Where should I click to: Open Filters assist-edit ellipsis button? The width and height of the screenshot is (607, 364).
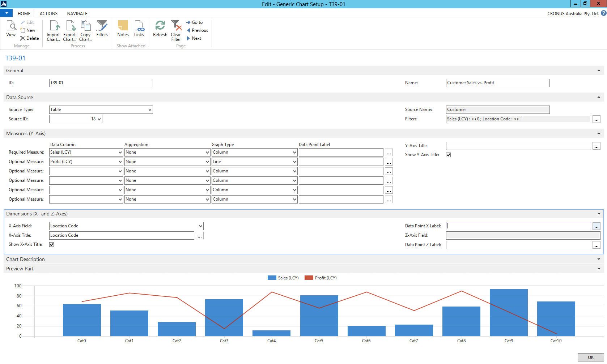(x=597, y=119)
